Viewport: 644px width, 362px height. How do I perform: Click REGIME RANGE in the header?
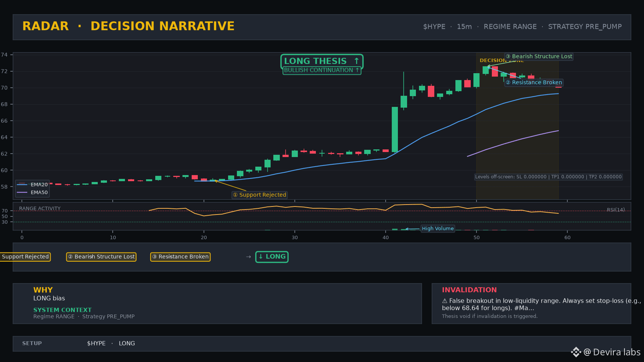pos(510,27)
